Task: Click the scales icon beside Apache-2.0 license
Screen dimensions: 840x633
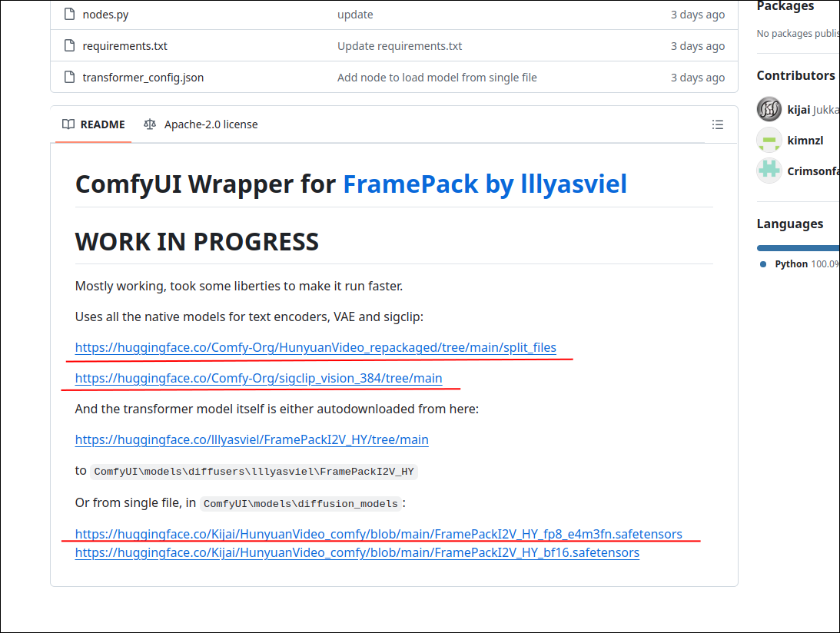Action: click(x=151, y=124)
